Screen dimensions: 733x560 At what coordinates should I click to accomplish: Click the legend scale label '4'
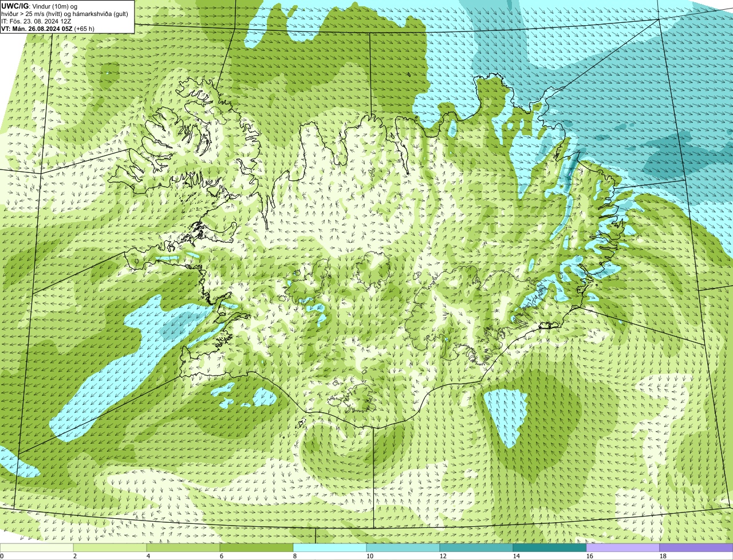click(x=148, y=556)
